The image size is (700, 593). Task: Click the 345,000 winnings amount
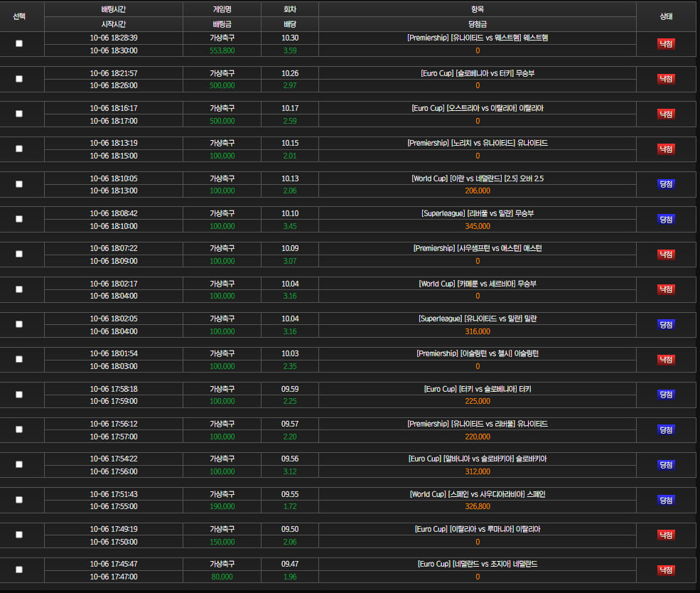[x=478, y=226]
